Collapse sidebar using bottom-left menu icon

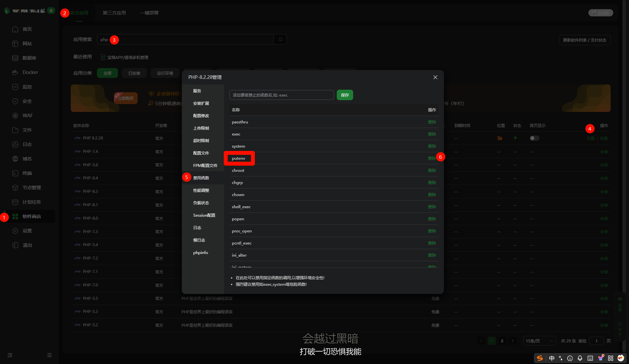pos(10,355)
